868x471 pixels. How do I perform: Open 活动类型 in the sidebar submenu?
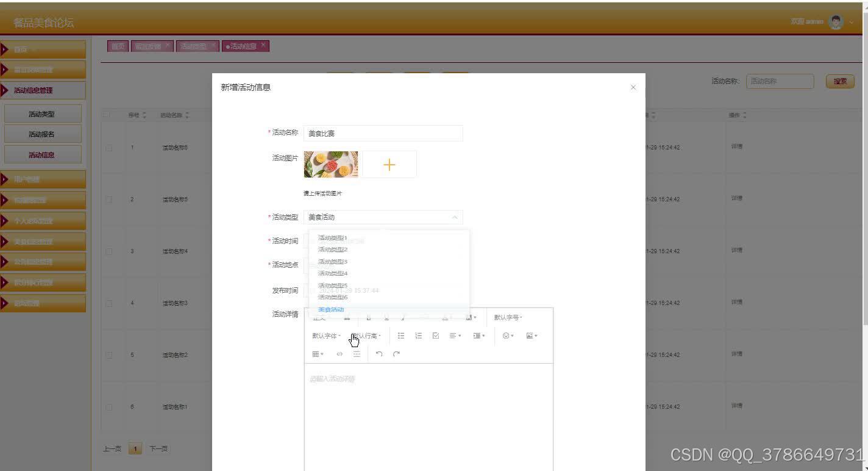tap(43, 114)
